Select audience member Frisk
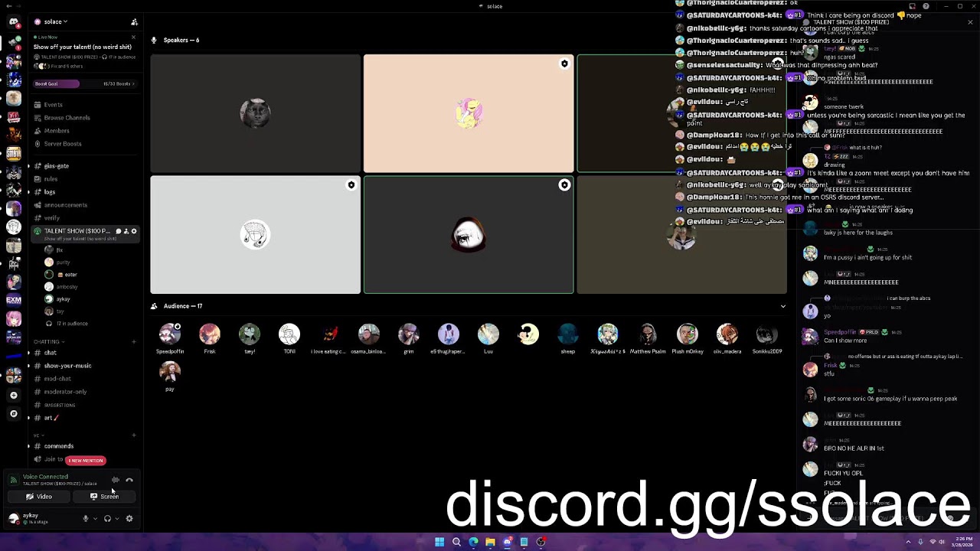Image resolution: width=980 pixels, height=551 pixels. click(210, 338)
